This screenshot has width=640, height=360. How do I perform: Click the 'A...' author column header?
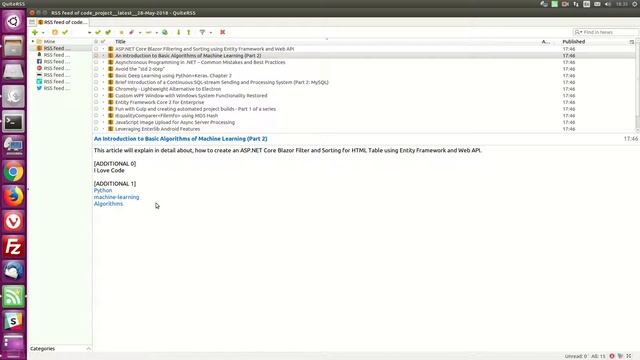545,42
